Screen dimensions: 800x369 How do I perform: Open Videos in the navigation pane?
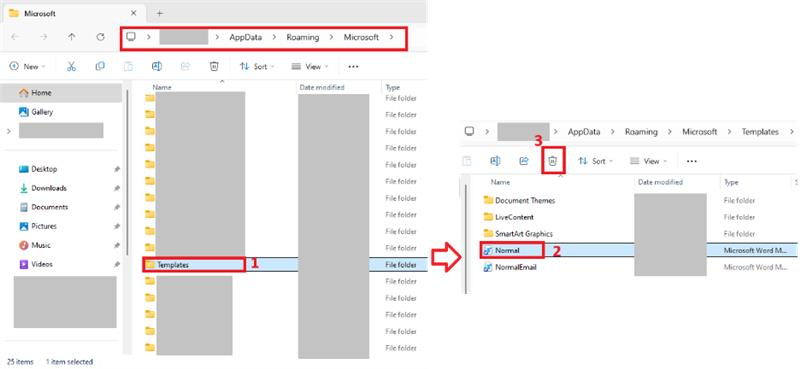36,264
